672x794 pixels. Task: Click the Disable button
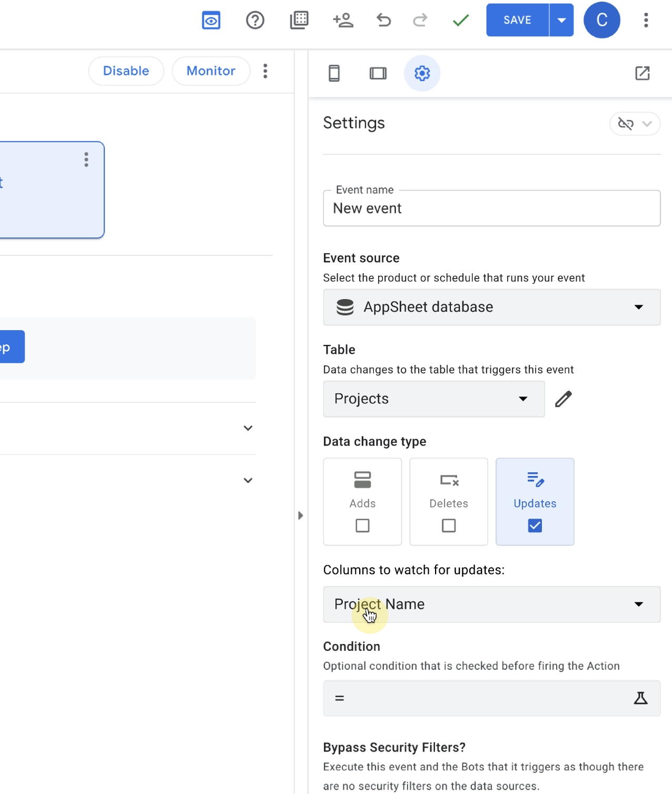126,71
